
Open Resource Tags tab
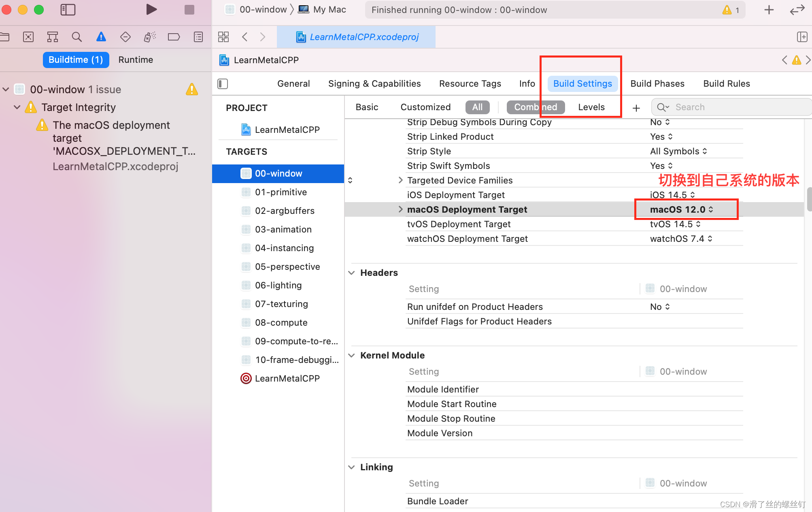pos(470,83)
